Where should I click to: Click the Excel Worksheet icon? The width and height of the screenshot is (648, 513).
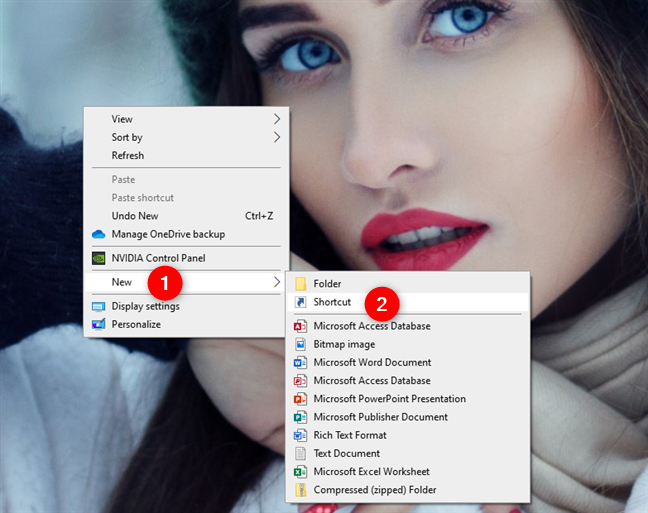[300, 472]
